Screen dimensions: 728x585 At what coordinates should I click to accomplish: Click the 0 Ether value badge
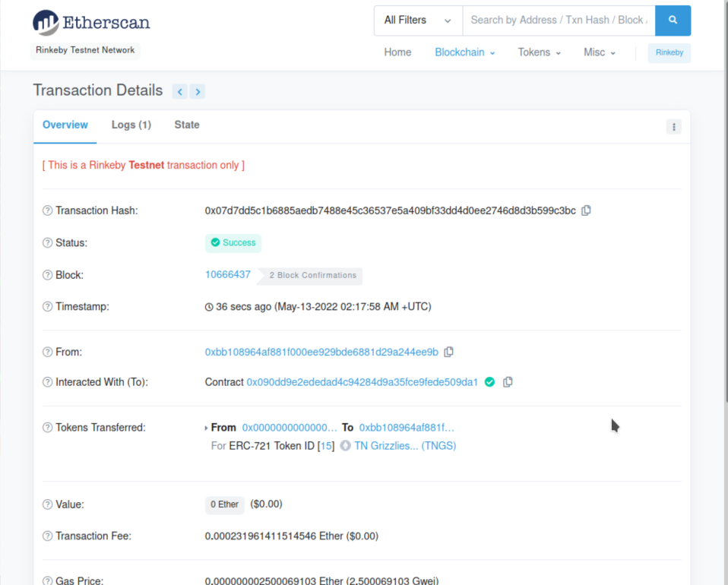(x=225, y=504)
